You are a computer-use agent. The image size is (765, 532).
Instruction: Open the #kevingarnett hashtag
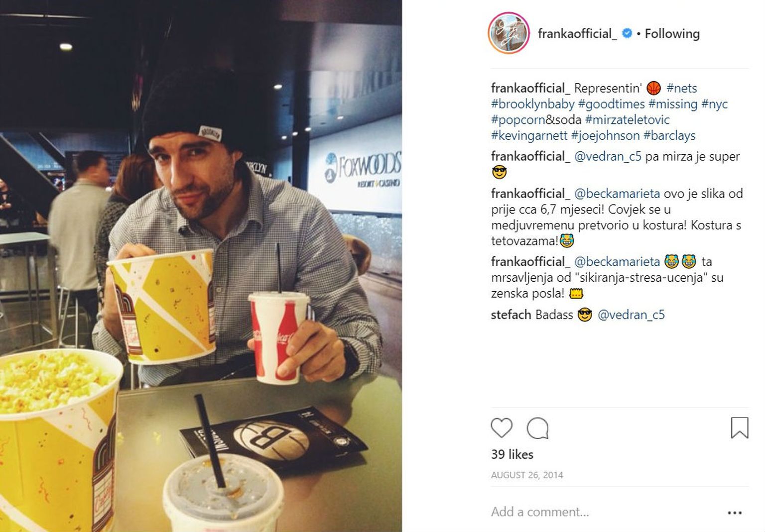(x=529, y=135)
